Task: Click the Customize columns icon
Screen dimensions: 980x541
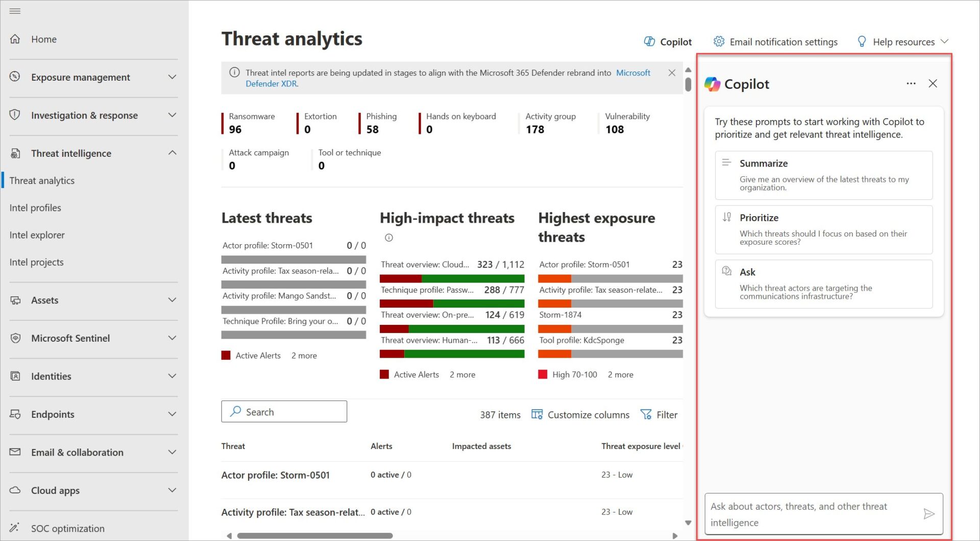Action: (537, 414)
